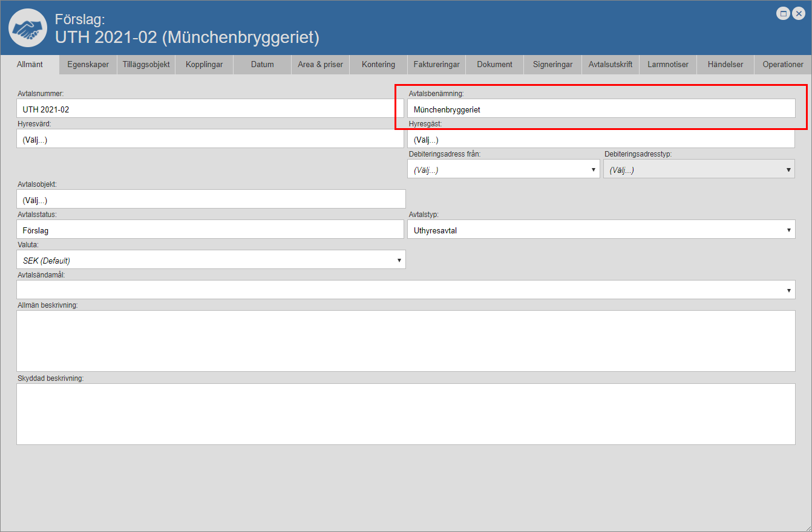The height and width of the screenshot is (532, 812).
Task: Focus the Allmän beskrivning text area
Action: 405,341
